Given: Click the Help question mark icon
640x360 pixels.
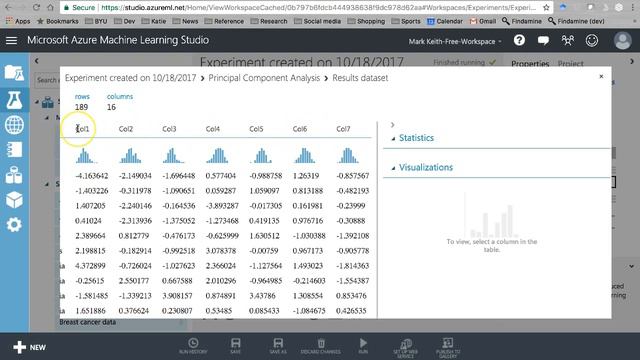Looking at the screenshot, I should click(519, 40).
